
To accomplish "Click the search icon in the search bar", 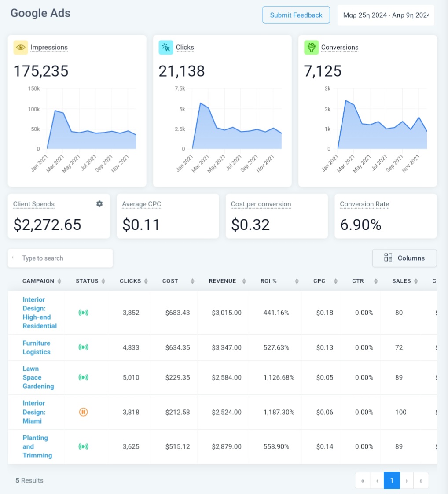I will [13, 258].
